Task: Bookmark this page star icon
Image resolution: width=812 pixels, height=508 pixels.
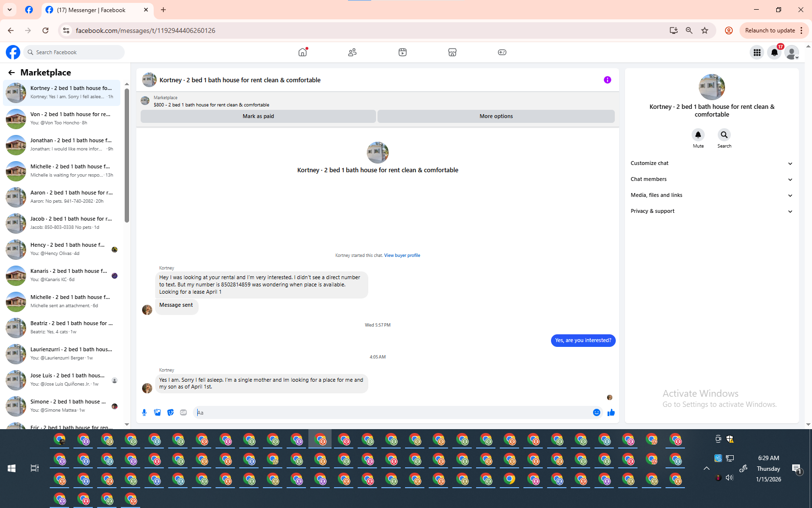Action: (x=705, y=30)
